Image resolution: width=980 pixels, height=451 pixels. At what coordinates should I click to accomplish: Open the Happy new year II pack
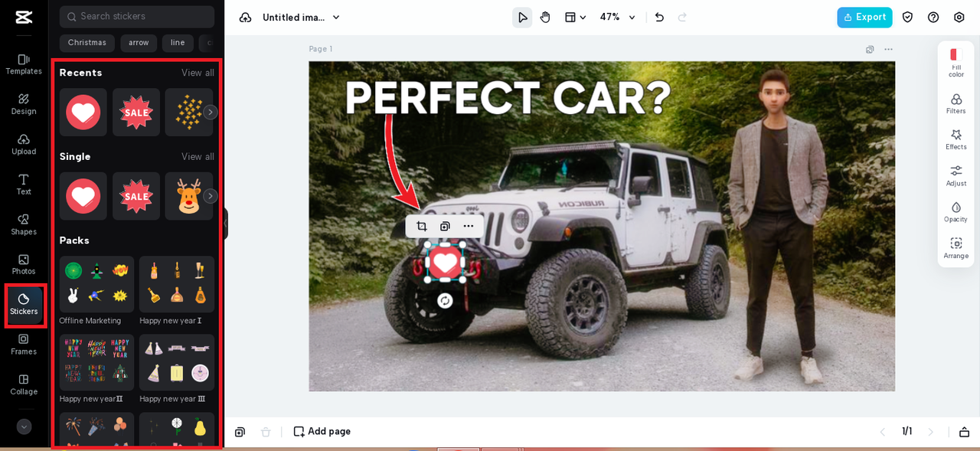96,362
